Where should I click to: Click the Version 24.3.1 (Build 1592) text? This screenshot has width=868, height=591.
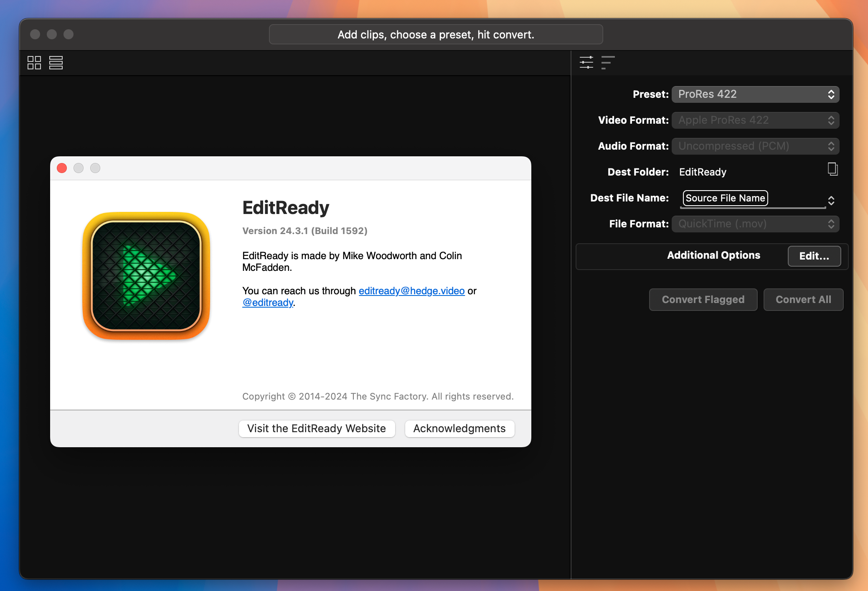pyautogui.click(x=305, y=231)
